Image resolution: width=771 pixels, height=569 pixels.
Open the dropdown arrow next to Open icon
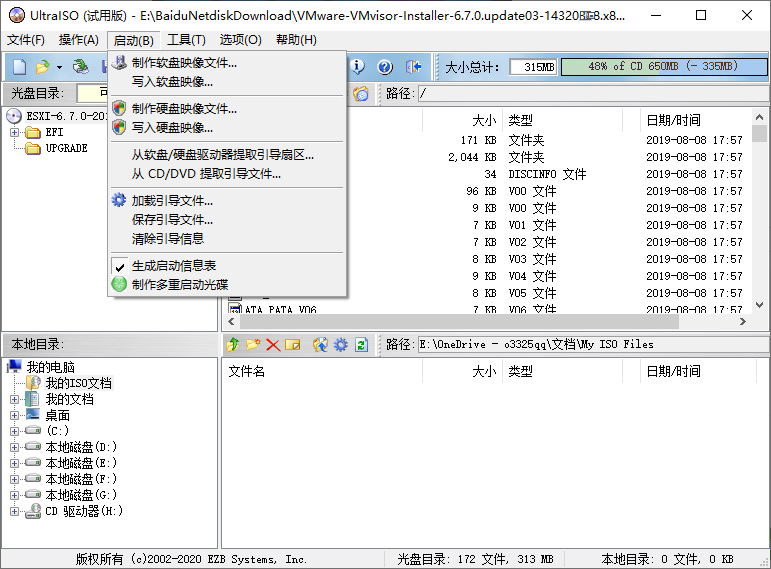[x=59, y=67]
